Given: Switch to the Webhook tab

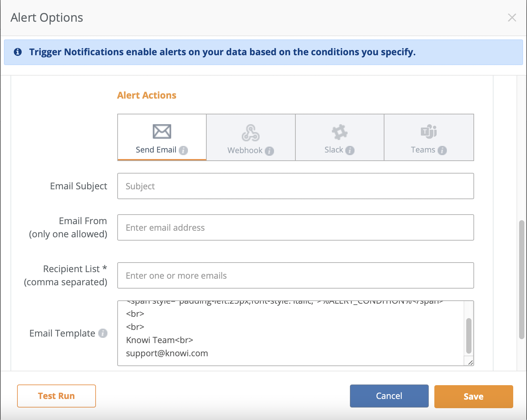Looking at the screenshot, I should pos(250,137).
